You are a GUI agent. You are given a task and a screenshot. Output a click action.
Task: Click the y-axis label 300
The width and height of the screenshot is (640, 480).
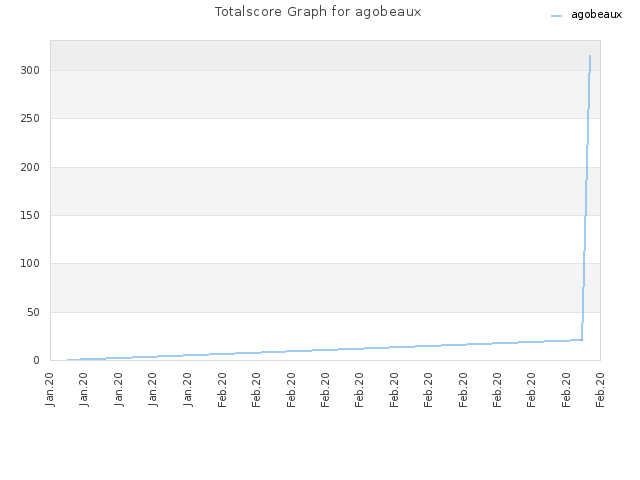tap(30, 71)
